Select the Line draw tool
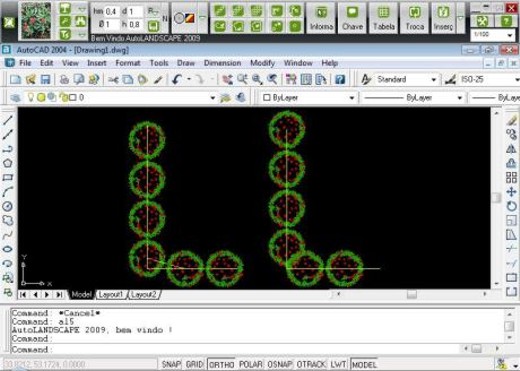520x371 pixels. point(8,120)
